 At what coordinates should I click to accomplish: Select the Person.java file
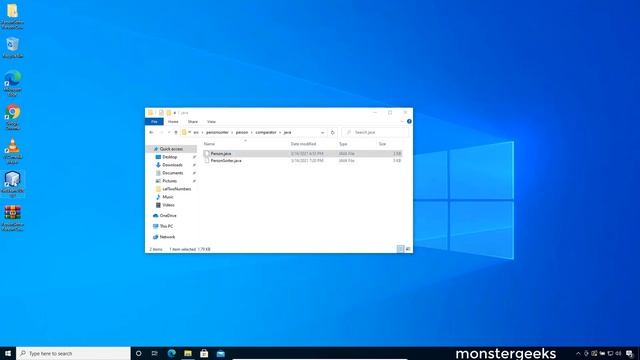click(302, 153)
